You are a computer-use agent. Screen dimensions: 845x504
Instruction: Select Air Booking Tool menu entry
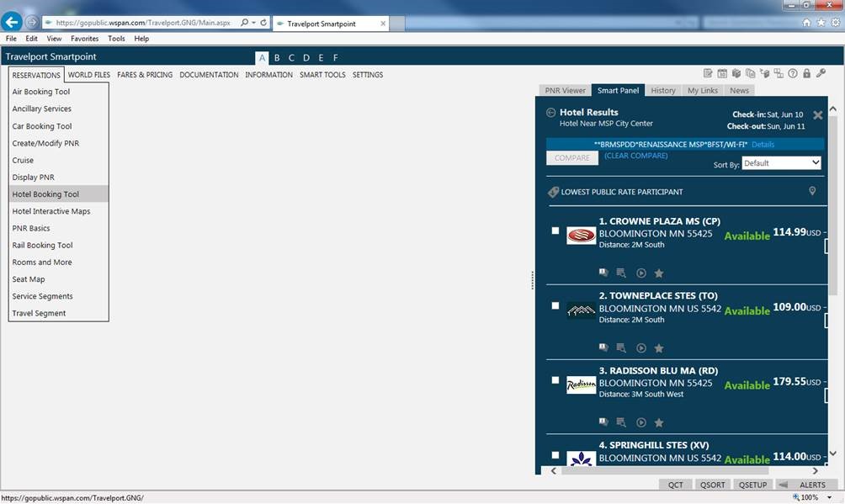click(x=59, y=92)
